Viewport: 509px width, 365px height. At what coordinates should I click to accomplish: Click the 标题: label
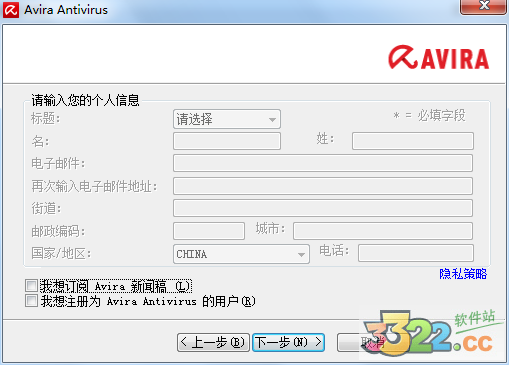tap(46, 119)
